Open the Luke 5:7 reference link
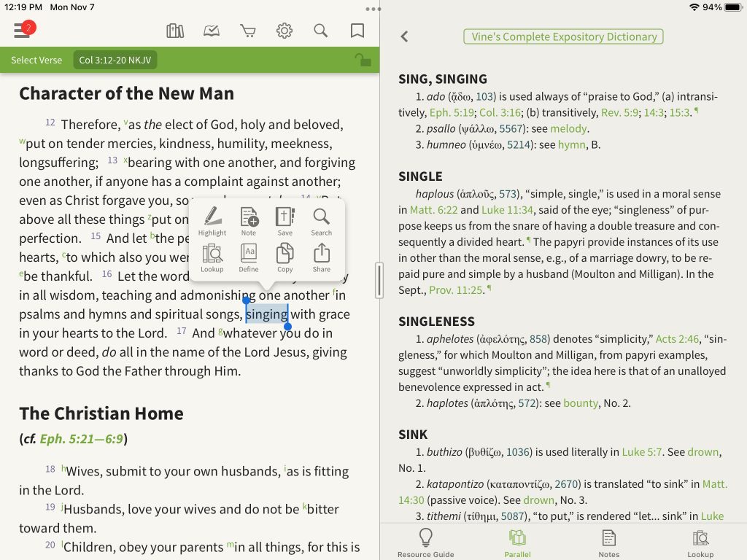The image size is (747, 560). click(642, 452)
